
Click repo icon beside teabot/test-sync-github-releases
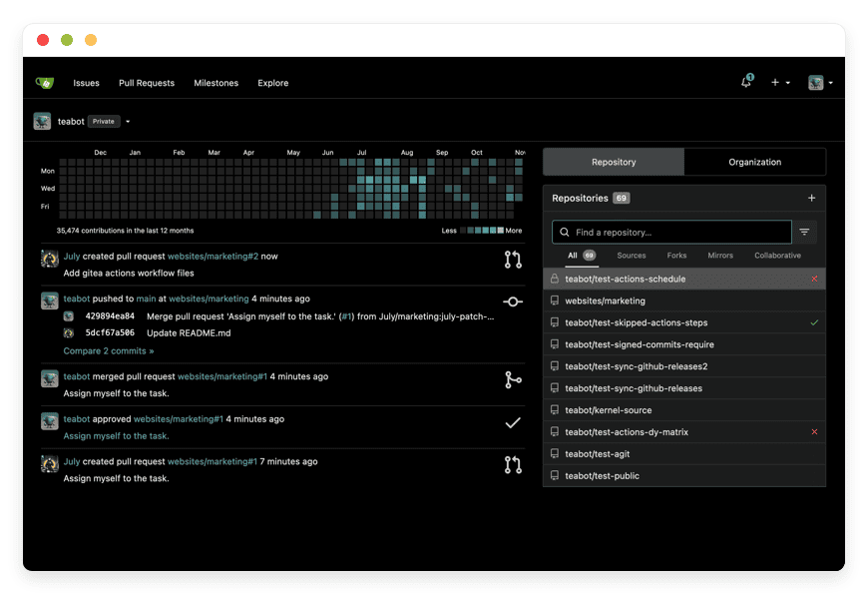pyautogui.click(x=554, y=388)
